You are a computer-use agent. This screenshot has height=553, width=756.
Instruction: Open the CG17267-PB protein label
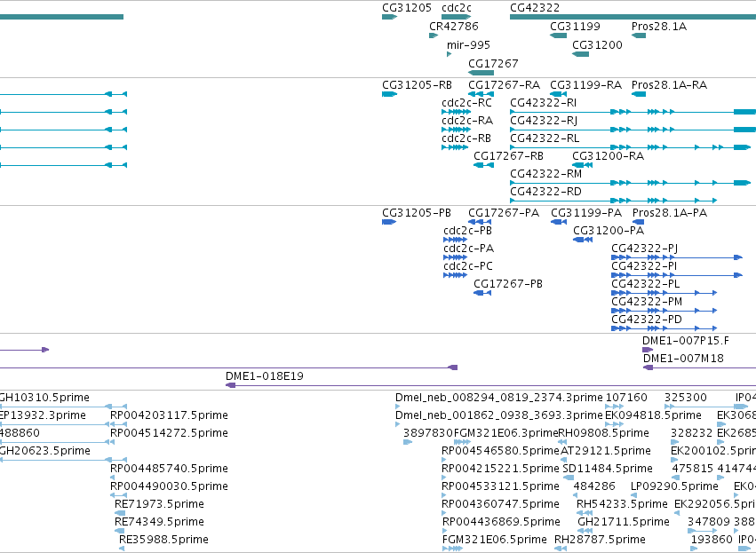tap(507, 284)
